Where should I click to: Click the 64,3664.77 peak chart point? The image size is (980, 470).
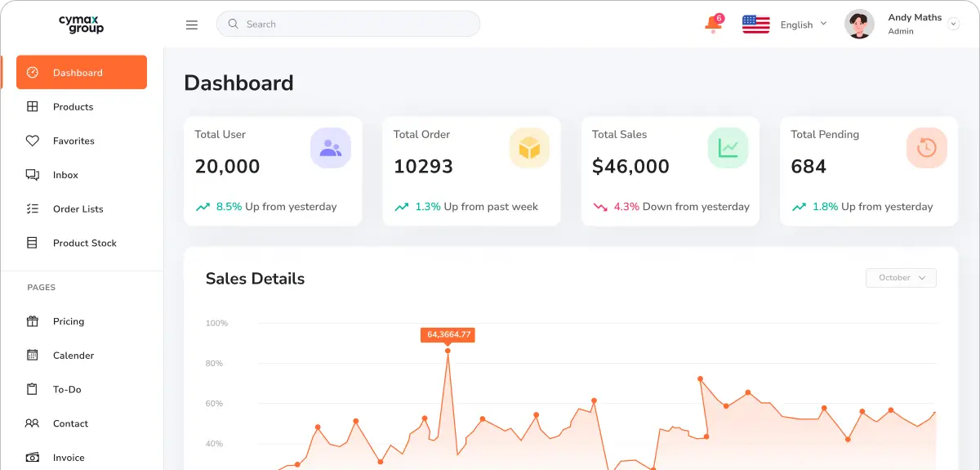point(448,351)
